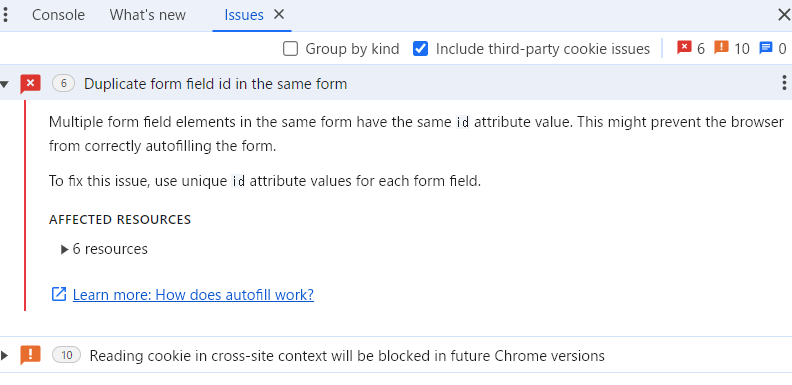The image size is (792, 385).
Task: Click the orange warning icon on cookie issue row
Action: point(30,355)
